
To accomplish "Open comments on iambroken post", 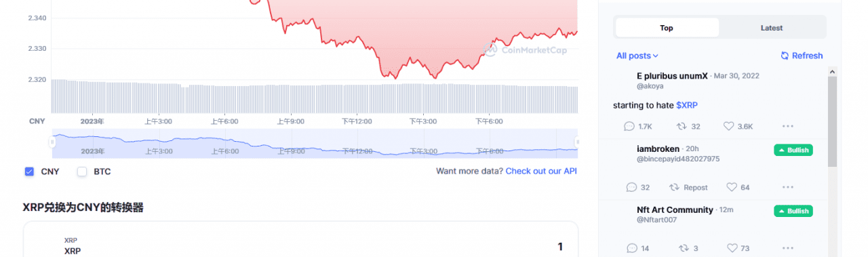I will pos(637,187).
